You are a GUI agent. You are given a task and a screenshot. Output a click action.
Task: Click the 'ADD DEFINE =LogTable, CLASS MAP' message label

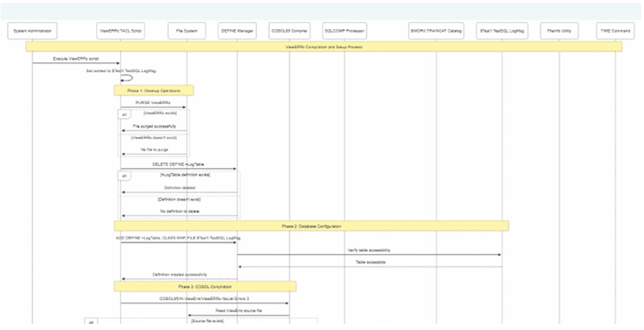click(x=178, y=238)
